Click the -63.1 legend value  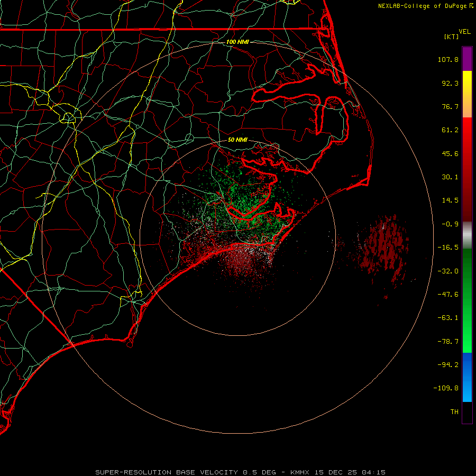448,318
